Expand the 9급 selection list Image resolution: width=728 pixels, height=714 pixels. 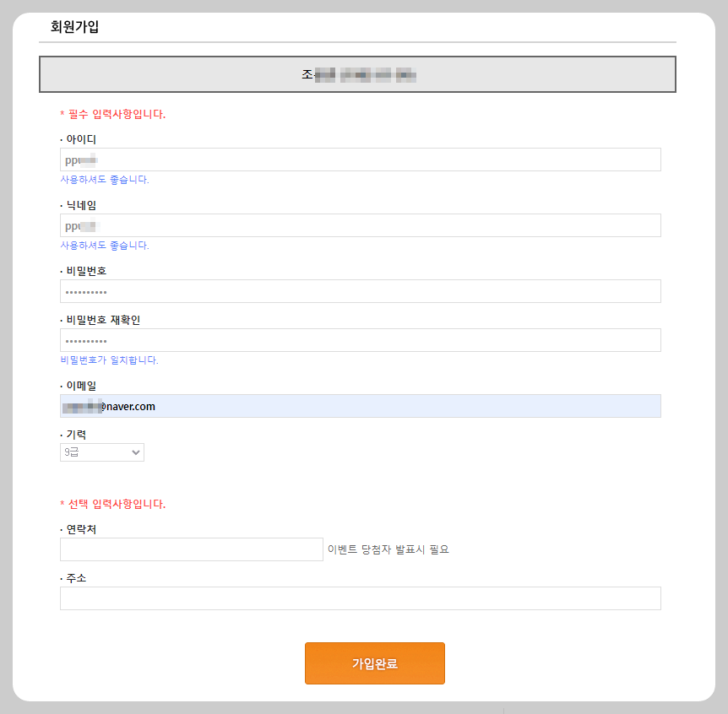[101, 452]
